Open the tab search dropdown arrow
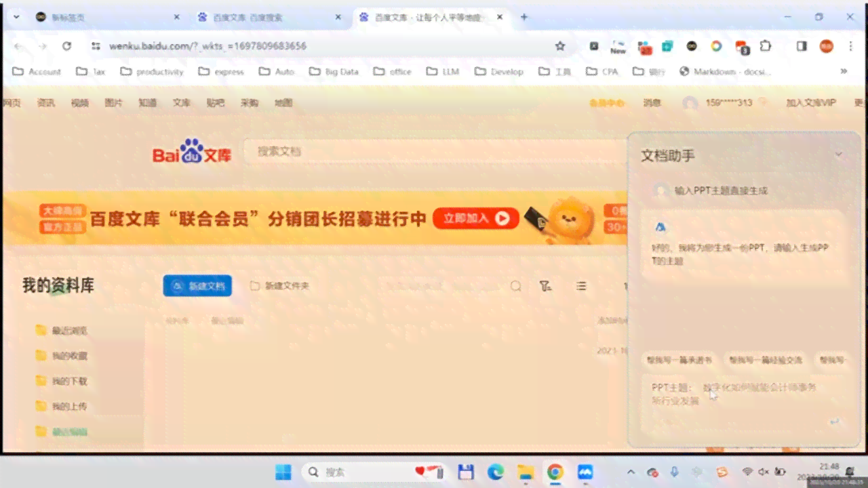This screenshot has width=868, height=488. (x=16, y=17)
